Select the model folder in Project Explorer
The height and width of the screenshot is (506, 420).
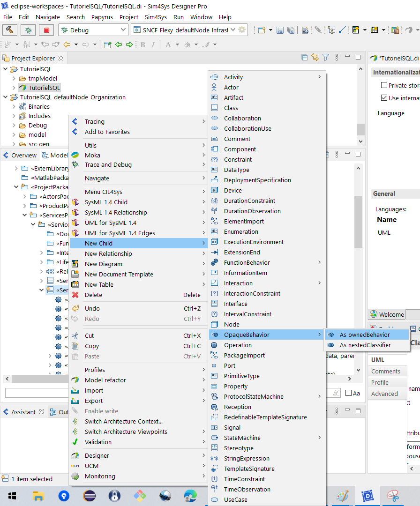click(37, 134)
